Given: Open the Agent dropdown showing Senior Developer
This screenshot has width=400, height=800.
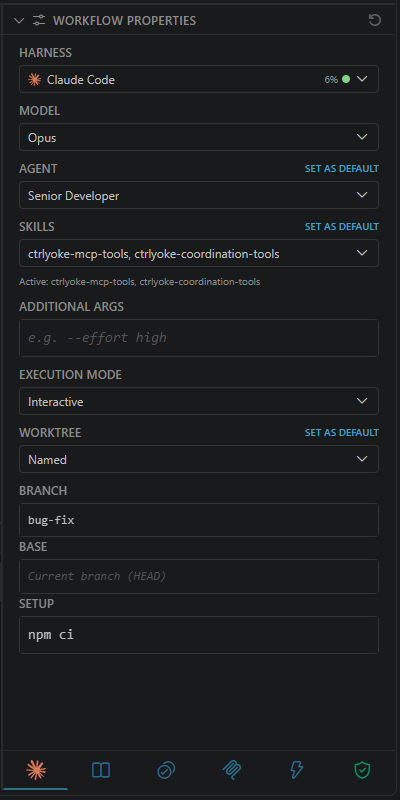Looking at the screenshot, I should pyautogui.click(x=199, y=195).
